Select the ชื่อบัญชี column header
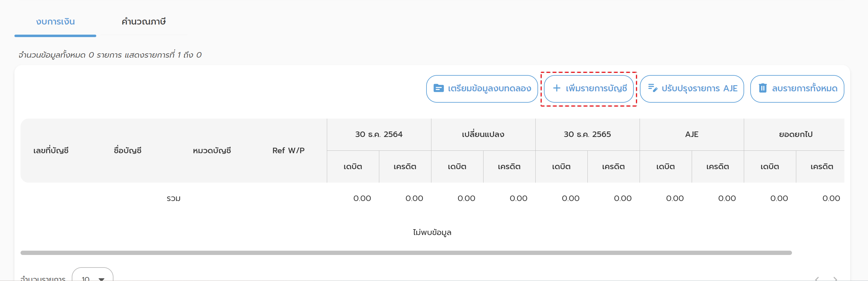Screen dimensions: 868x281 click(127, 150)
